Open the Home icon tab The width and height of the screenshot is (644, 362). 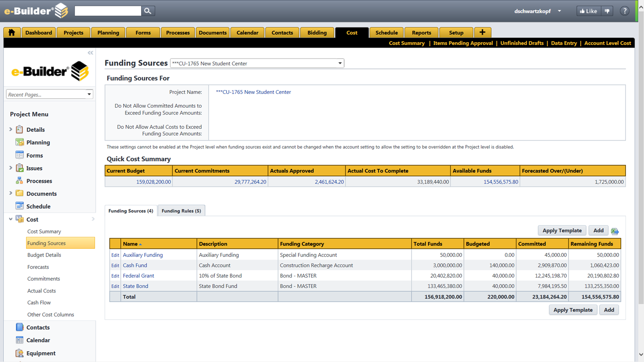coord(12,33)
